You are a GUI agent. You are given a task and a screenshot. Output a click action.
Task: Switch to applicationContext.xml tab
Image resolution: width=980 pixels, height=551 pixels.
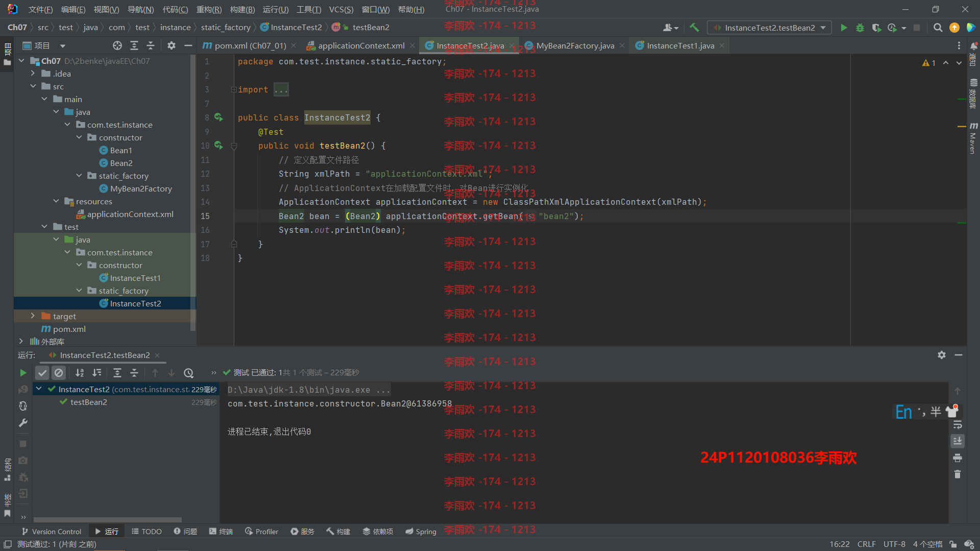361,45
